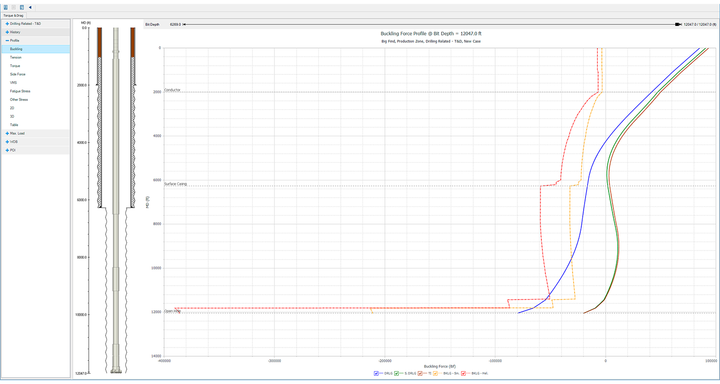The width and height of the screenshot is (720, 384).
Task: Click the Conductor depth label on chart
Action: point(172,90)
